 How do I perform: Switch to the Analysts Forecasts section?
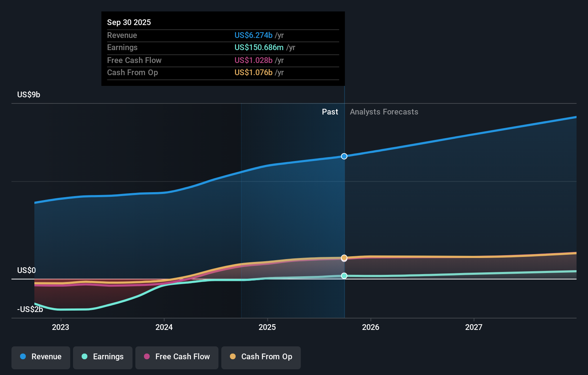pos(384,112)
